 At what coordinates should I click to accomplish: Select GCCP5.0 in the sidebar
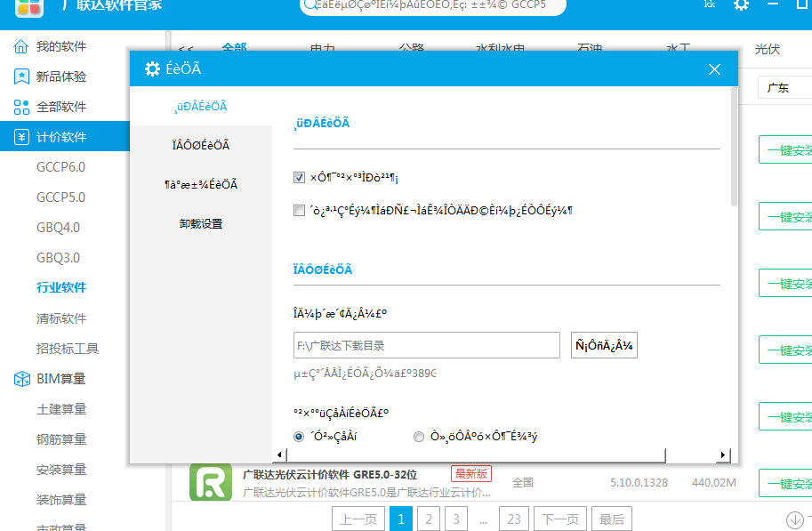click(61, 197)
